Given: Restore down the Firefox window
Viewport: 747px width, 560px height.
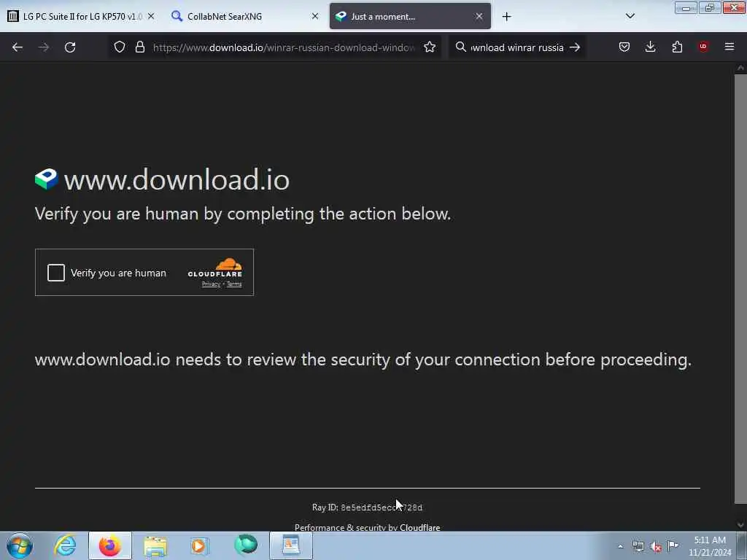Looking at the screenshot, I should click(x=710, y=8).
